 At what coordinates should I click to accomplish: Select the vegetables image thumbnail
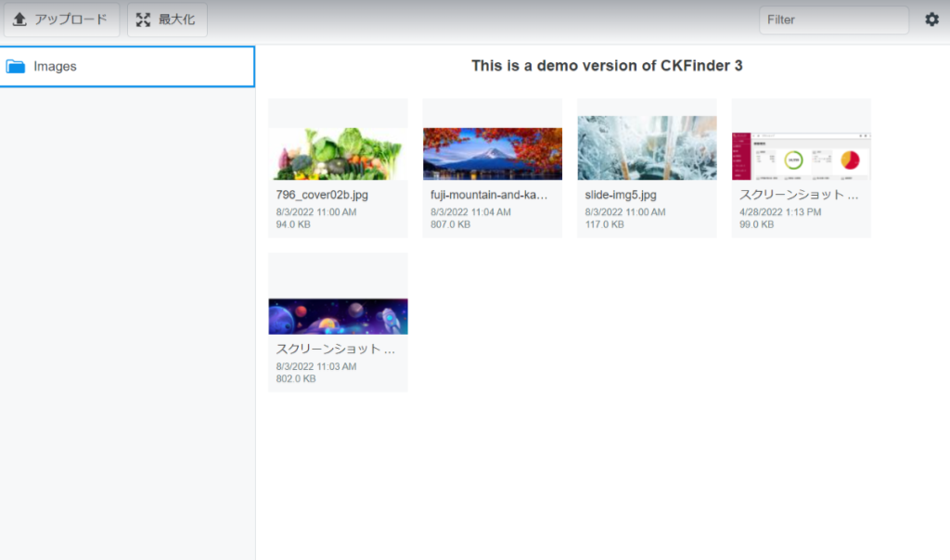coord(338,153)
